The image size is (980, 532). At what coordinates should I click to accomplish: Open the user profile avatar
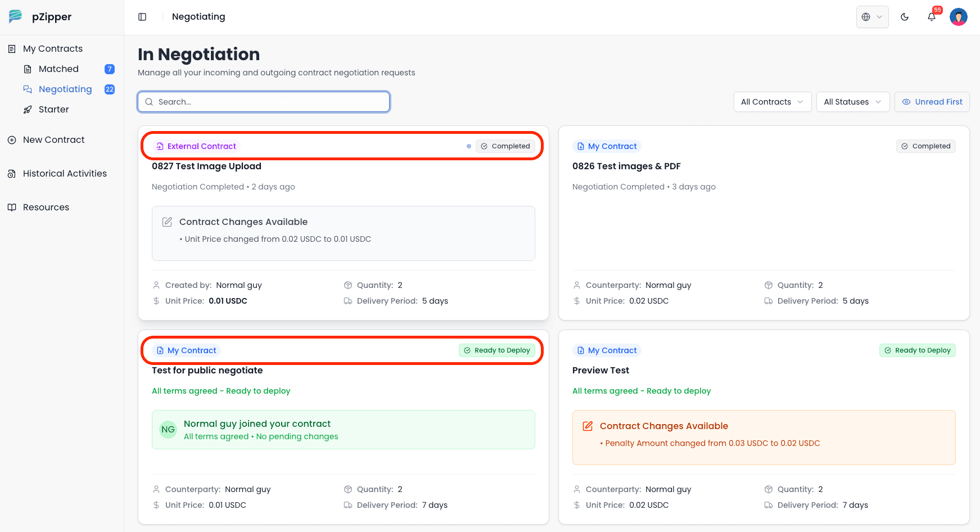click(x=958, y=17)
